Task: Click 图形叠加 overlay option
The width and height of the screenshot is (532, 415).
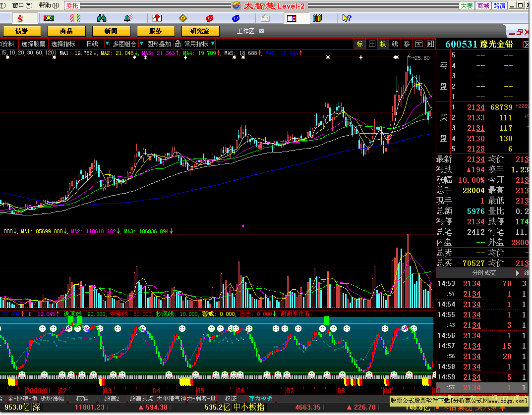Action: pos(159,44)
